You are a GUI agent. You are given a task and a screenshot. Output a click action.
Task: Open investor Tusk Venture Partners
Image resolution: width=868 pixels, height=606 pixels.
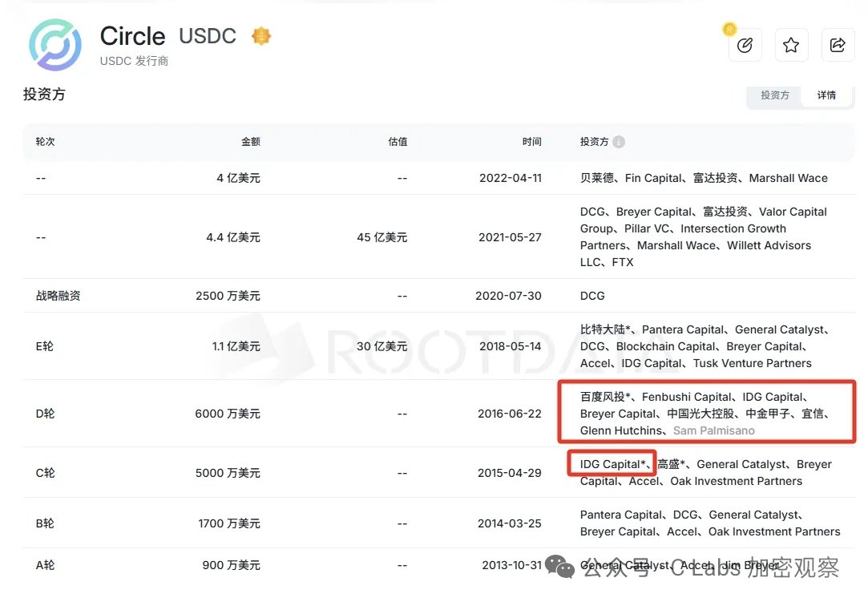pos(753,364)
